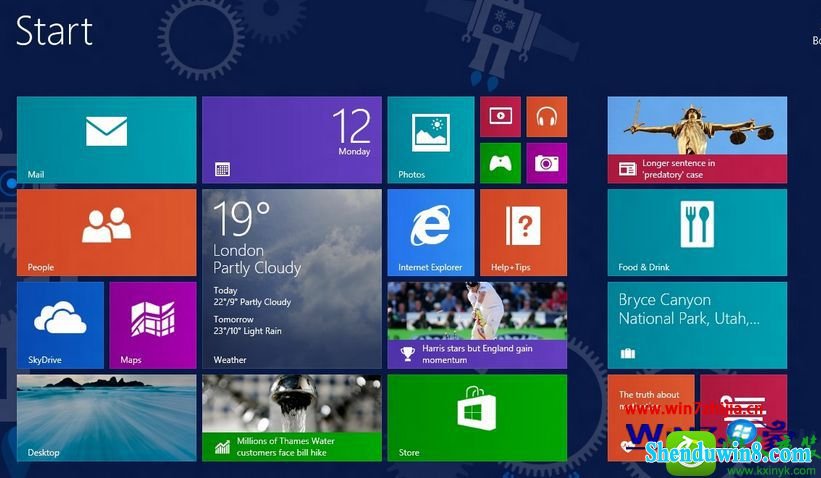The height and width of the screenshot is (478, 821).
Task: Click the 'Tomorrow 23°/10° Light Rain' forecast text
Action: (247, 325)
